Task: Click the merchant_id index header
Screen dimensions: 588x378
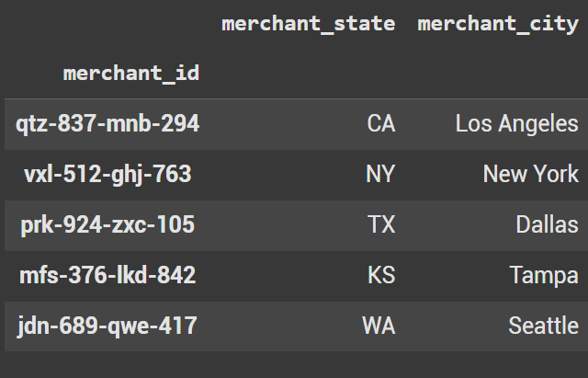Action: coord(131,74)
